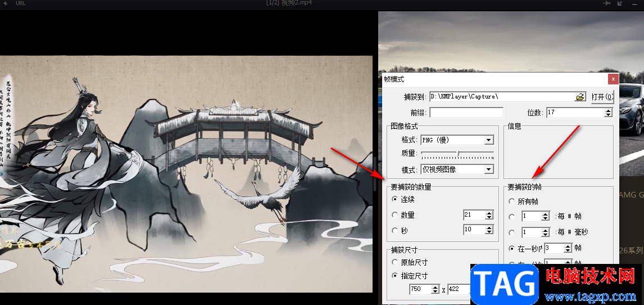Click the 质量 slider
The image size is (644, 305).
[x=457, y=154]
